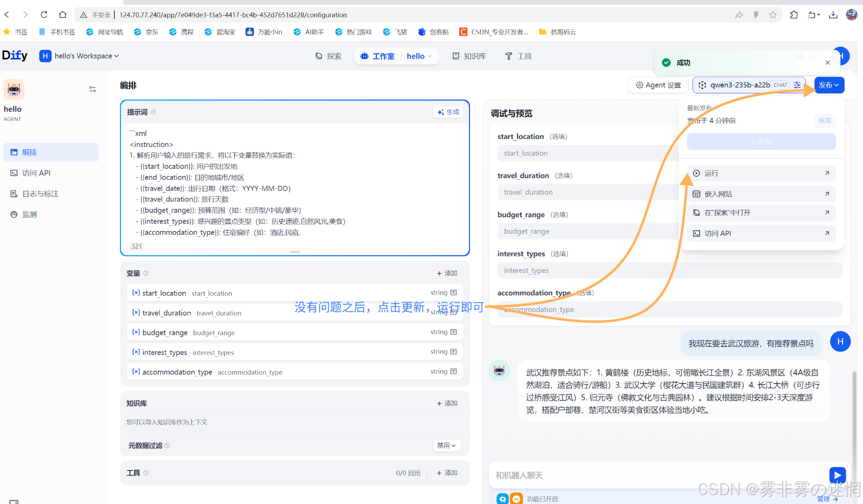Open the 京东 bookmark
Viewport: 863px width, 504px height.
coord(146,32)
